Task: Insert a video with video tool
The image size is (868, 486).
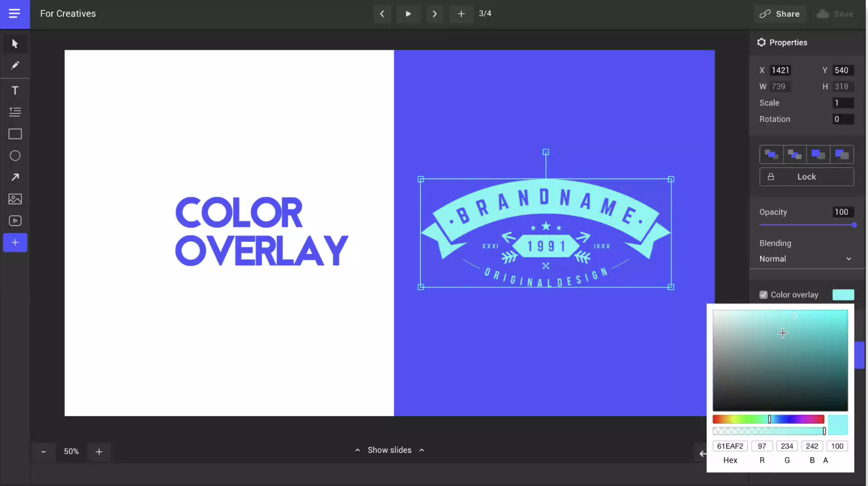Action: [15, 221]
